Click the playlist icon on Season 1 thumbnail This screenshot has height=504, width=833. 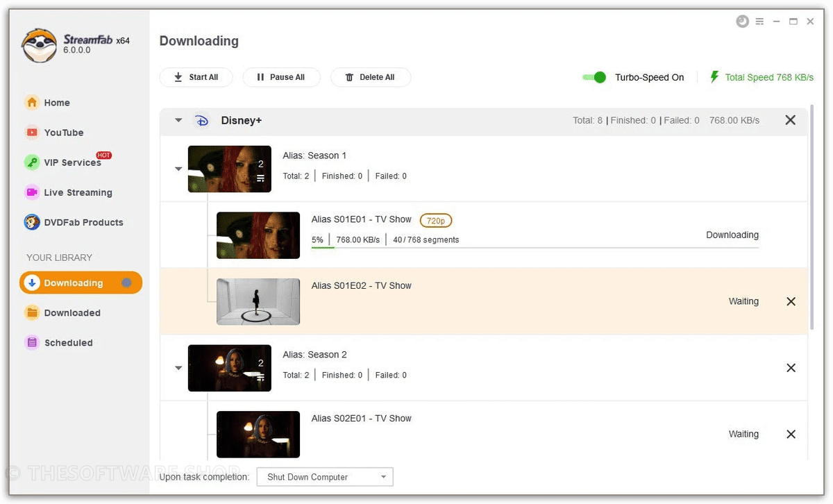(x=260, y=178)
